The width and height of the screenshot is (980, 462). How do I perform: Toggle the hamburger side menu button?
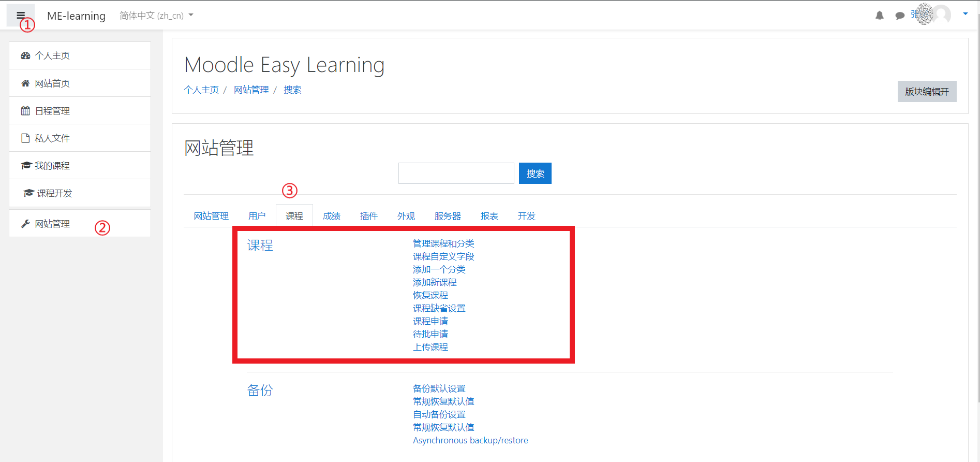pyautogui.click(x=21, y=16)
